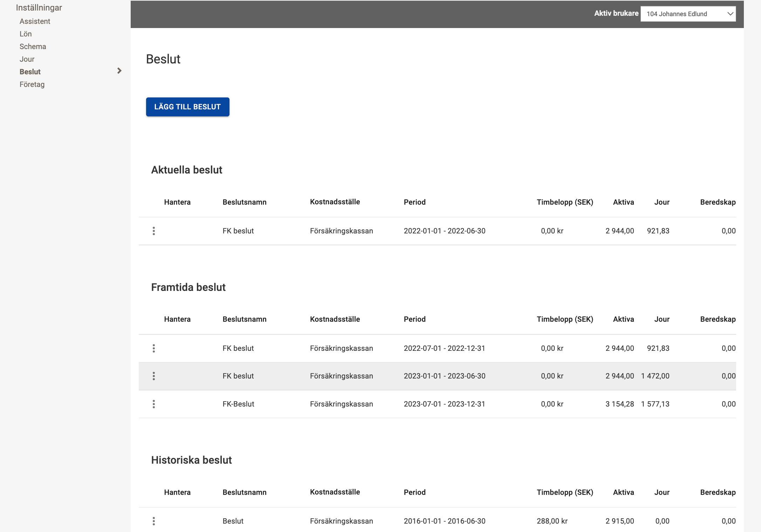Open the Lön menu item
This screenshot has width=761, height=532.
(26, 34)
